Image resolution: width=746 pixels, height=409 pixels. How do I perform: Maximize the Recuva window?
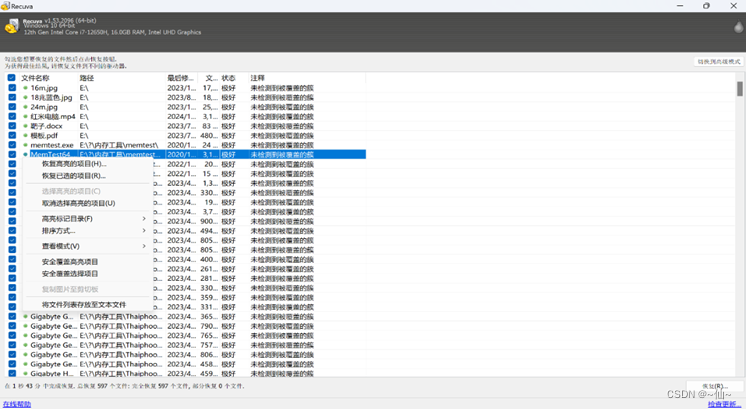(x=707, y=6)
